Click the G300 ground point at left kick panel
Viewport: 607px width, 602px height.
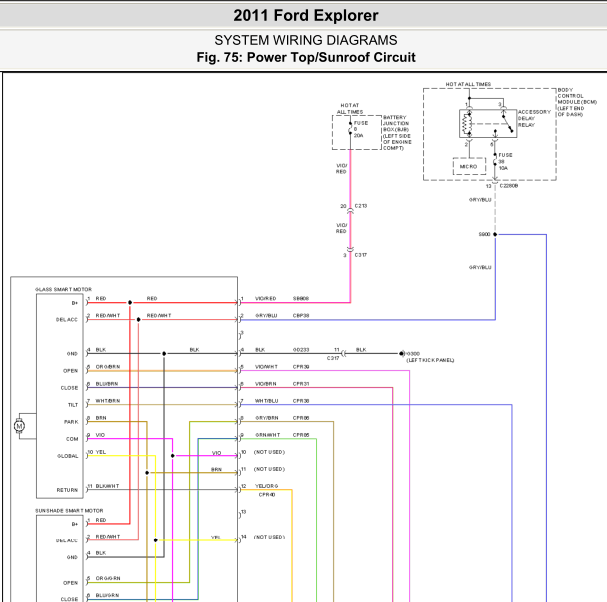(402, 353)
